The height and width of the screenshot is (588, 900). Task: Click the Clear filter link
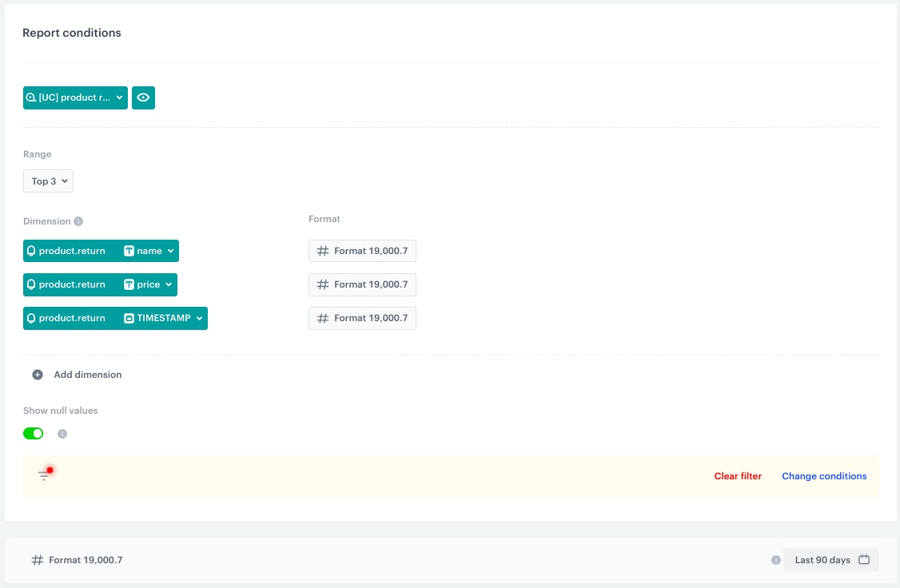pos(738,476)
